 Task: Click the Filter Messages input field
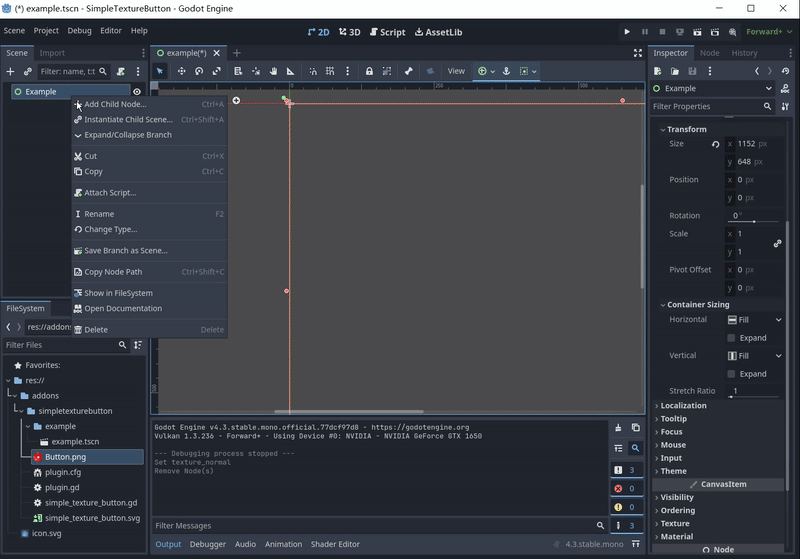379,526
